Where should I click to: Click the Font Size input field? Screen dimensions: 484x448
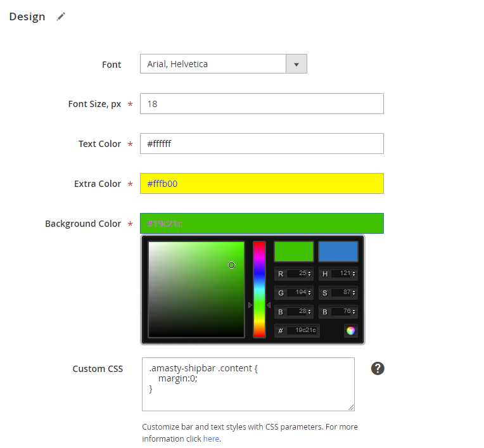262,104
